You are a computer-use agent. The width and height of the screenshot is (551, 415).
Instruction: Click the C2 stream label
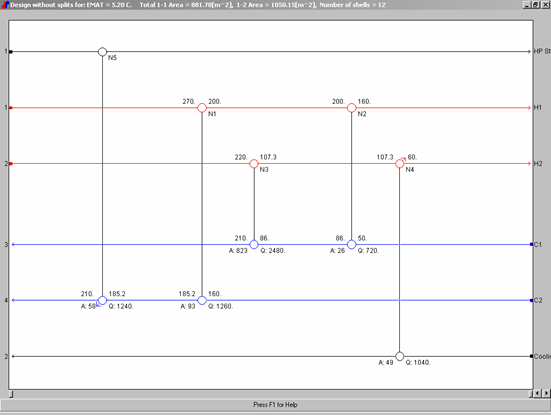(538, 300)
